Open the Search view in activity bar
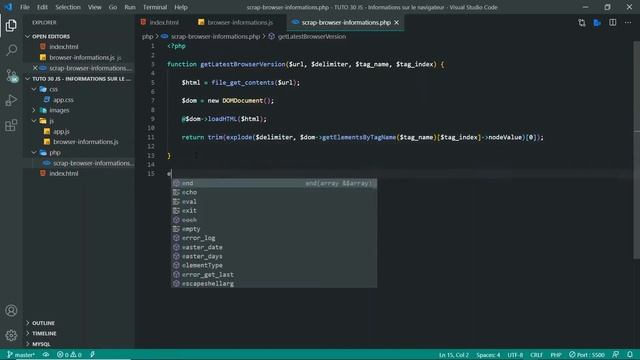This screenshot has width=640, height=360. pyautogui.click(x=11, y=50)
